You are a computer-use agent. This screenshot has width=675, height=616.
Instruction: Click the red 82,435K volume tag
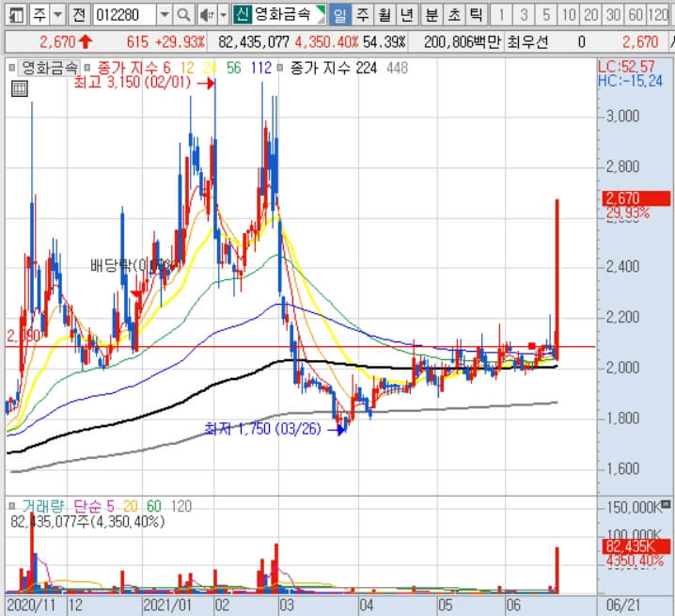(x=636, y=546)
